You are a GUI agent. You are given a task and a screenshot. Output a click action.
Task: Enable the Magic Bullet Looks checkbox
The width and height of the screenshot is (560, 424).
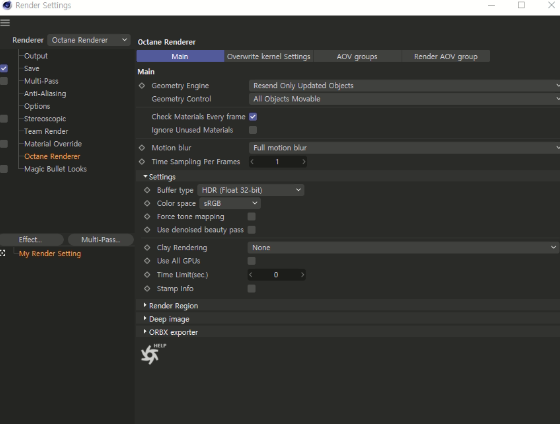(x=4, y=169)
